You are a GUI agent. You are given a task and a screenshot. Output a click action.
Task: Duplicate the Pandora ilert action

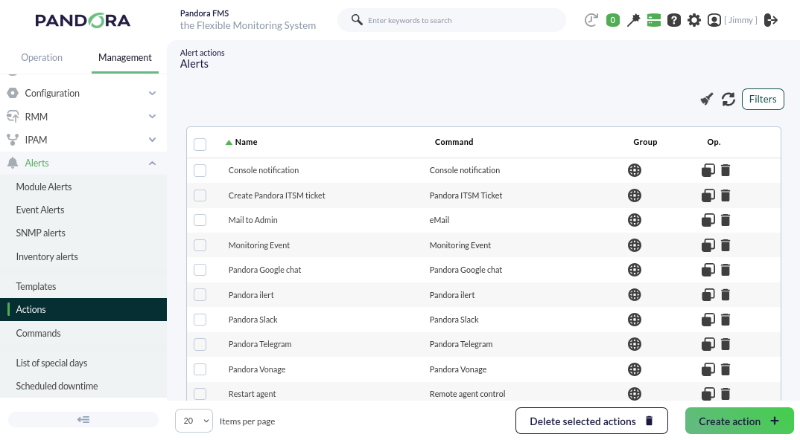[708, 295]
